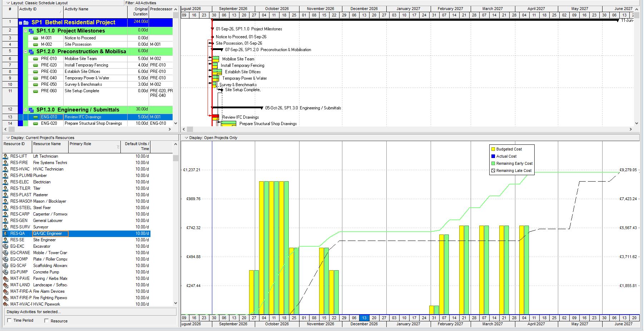Tick the Resource checkbox
The image size is (644, 331).
[46, 321]
